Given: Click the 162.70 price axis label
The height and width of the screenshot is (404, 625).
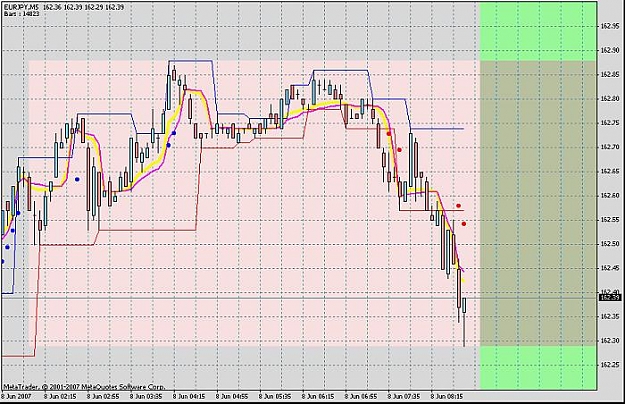Looking at the screenshot, I should click(x=610, y=147).
